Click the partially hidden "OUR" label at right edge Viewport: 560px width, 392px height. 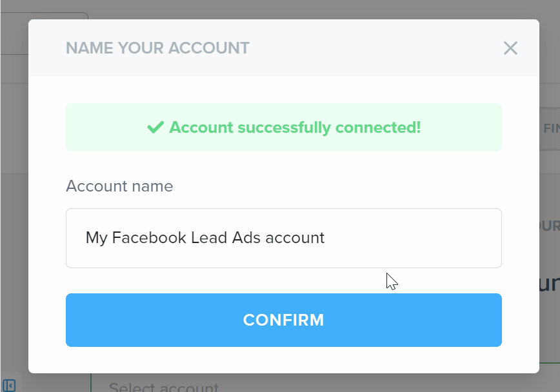(x=550, y=226)
